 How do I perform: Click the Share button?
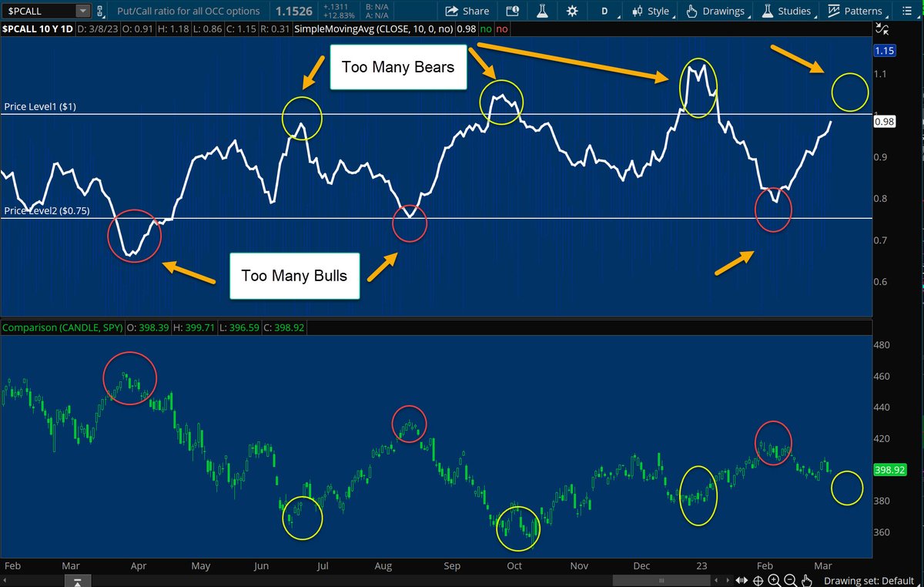tap(467, 11)
